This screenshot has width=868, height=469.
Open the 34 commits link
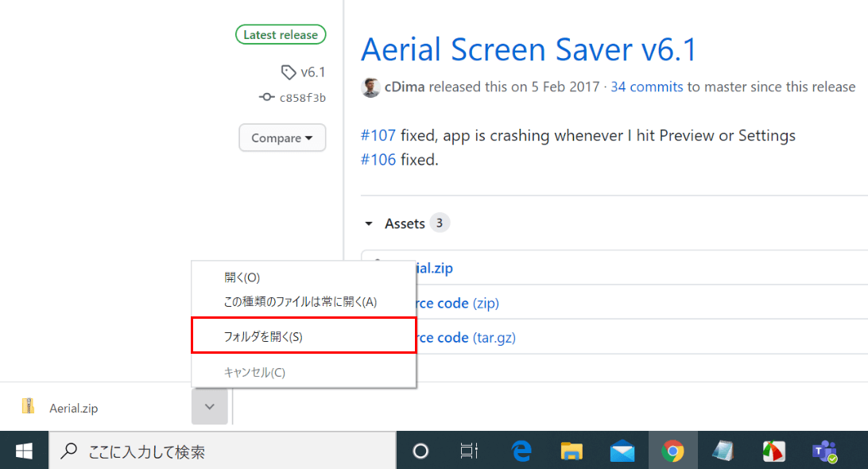tap(646, 87)
